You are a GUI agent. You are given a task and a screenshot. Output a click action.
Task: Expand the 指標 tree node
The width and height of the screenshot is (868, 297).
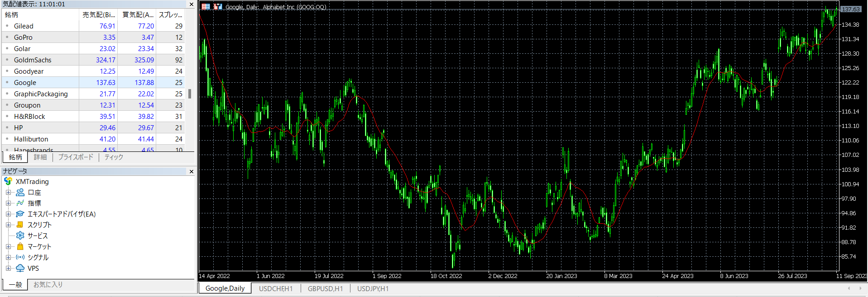pos(8,203)
